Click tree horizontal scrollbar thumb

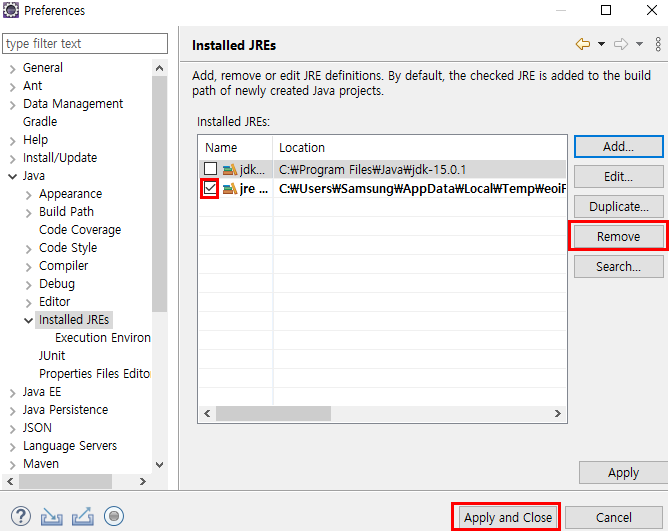66,482
